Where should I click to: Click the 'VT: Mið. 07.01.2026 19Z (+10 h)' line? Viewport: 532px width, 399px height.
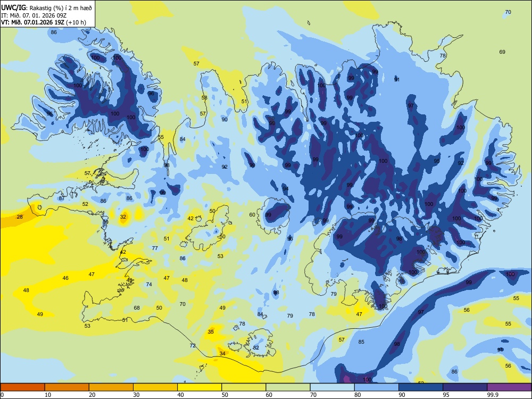coord(44,22)
